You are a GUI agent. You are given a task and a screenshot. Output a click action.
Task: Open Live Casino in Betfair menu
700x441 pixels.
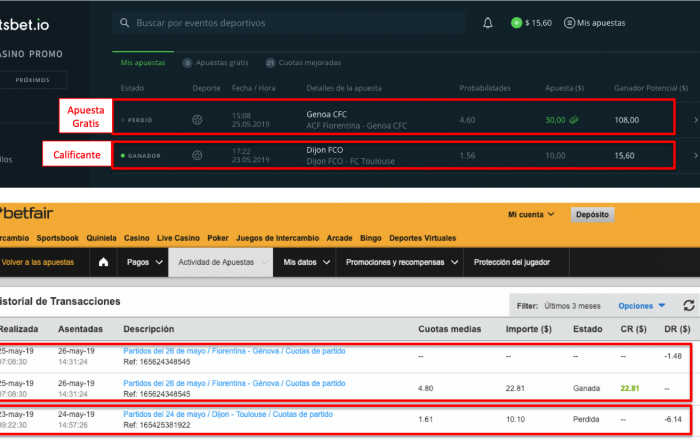[x=178, y=238]
